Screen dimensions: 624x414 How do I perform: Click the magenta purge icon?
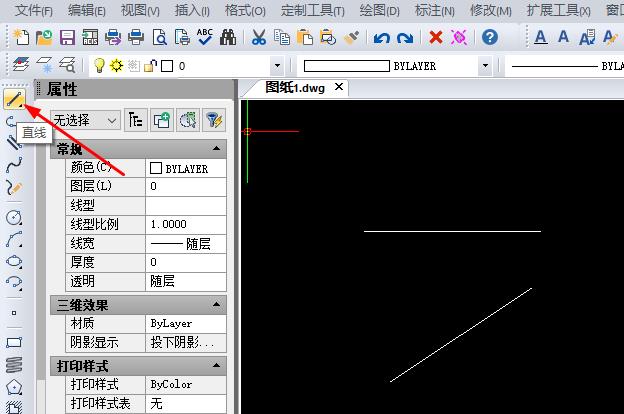(x=459, y=37)
